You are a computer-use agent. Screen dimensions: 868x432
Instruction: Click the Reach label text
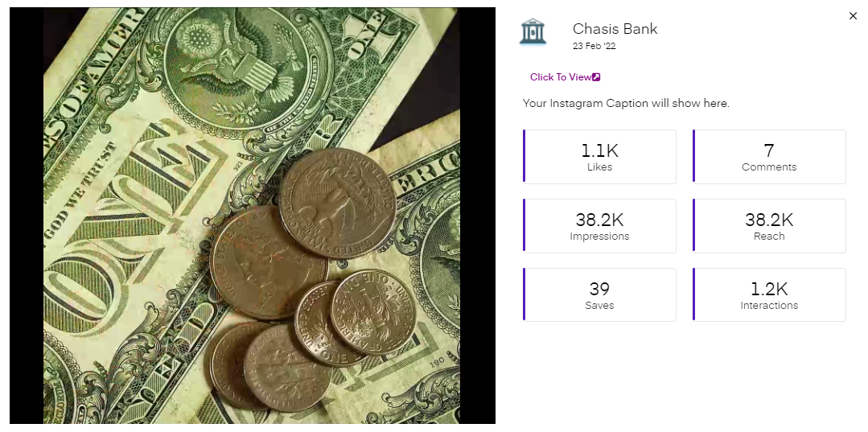pos(769,236)
